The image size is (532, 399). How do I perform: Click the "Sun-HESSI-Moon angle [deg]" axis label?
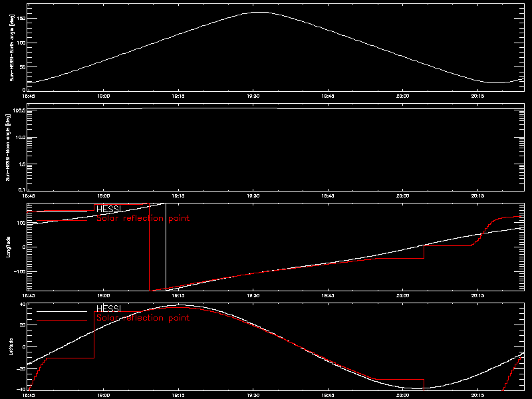(x=9, y=147)
